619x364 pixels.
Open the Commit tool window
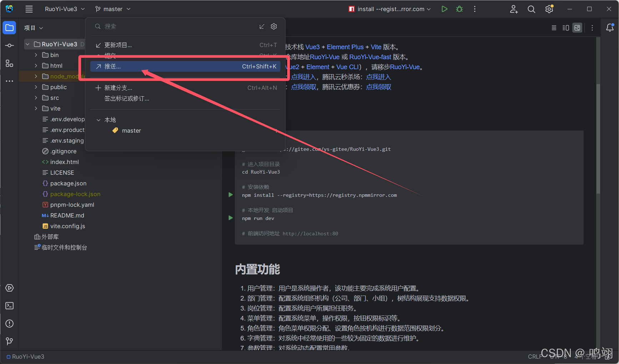point(9,45)
